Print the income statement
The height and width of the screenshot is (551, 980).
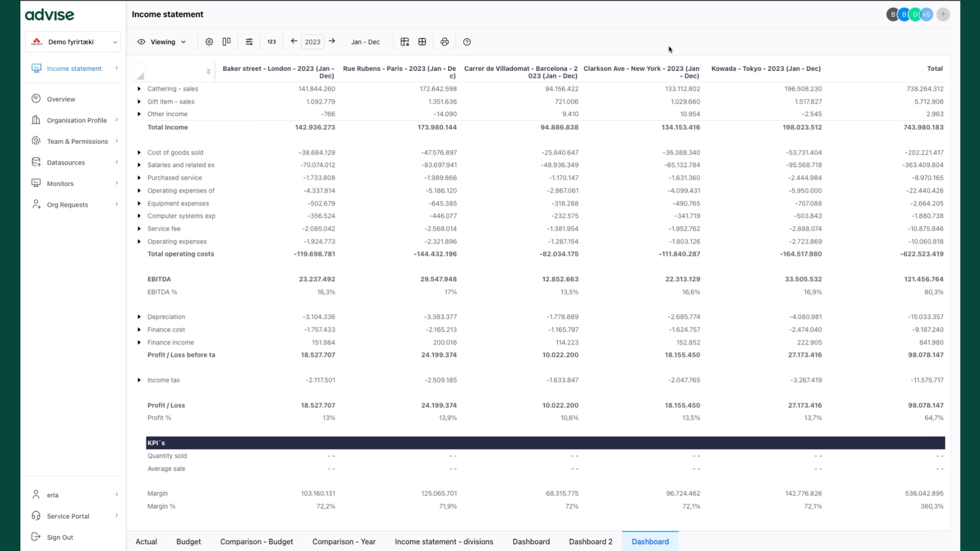click(445, 42)
